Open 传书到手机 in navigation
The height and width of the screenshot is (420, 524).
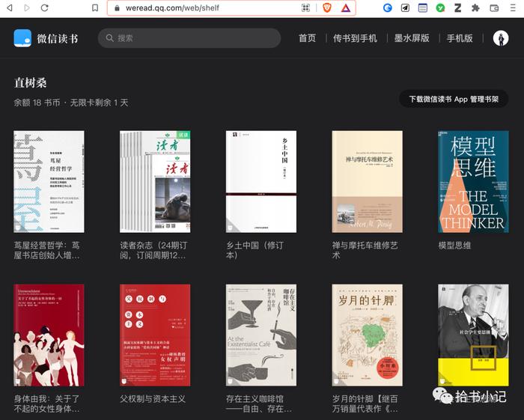(x=355, y=38)
